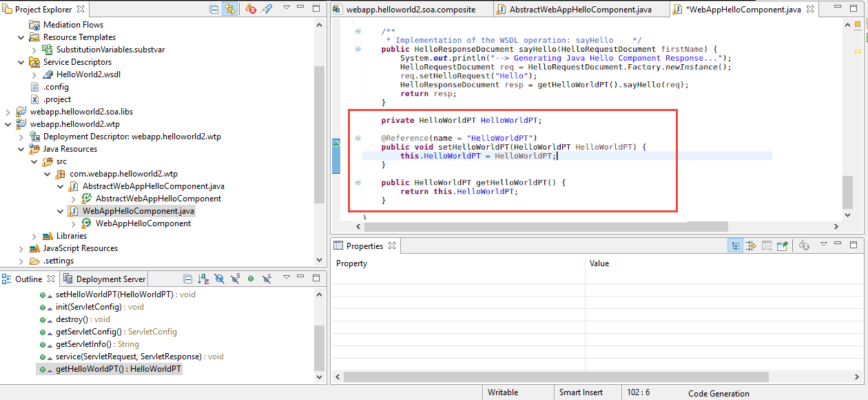Image resolution: width=868 pixels, height=400 pixels.
Task: Expand webapp.helloworld2.soa.libs project
Action: pyautogui.click(x=8, y=112)
